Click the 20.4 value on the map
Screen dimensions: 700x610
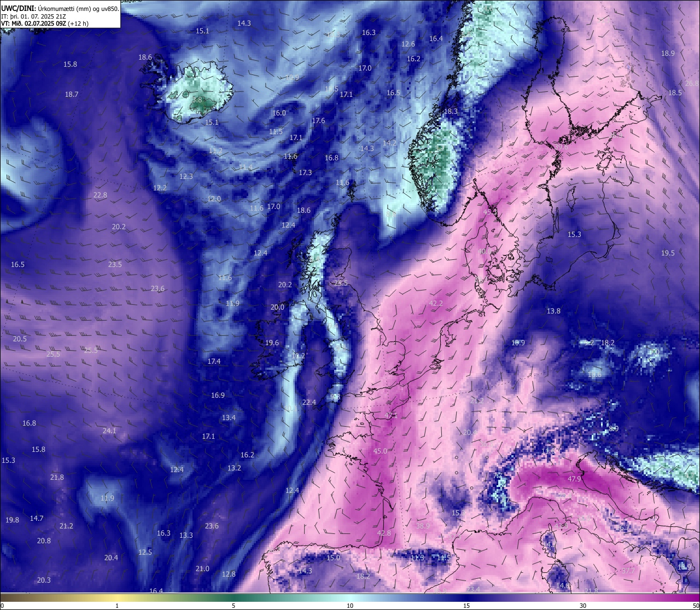(111, 557)
